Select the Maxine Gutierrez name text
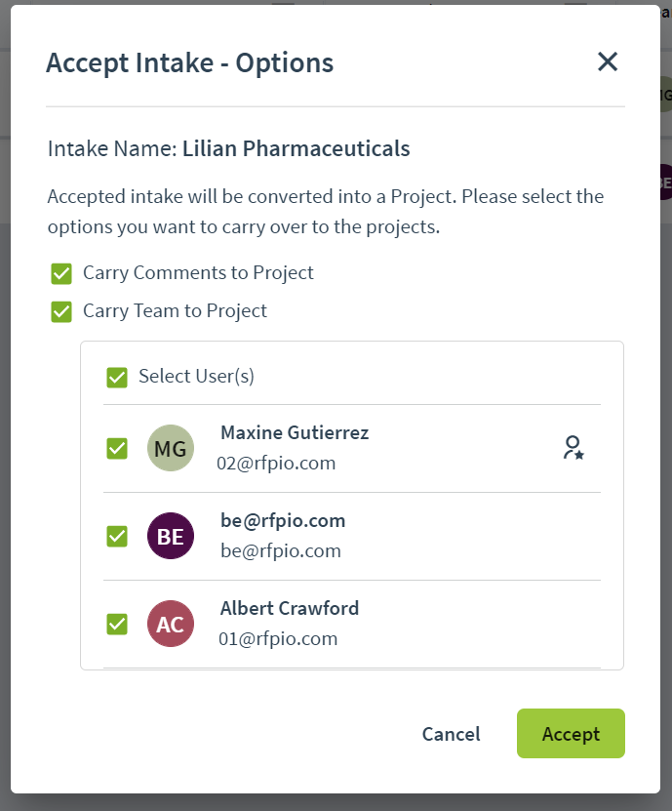The image size is (672, 811). coord(295,432)
